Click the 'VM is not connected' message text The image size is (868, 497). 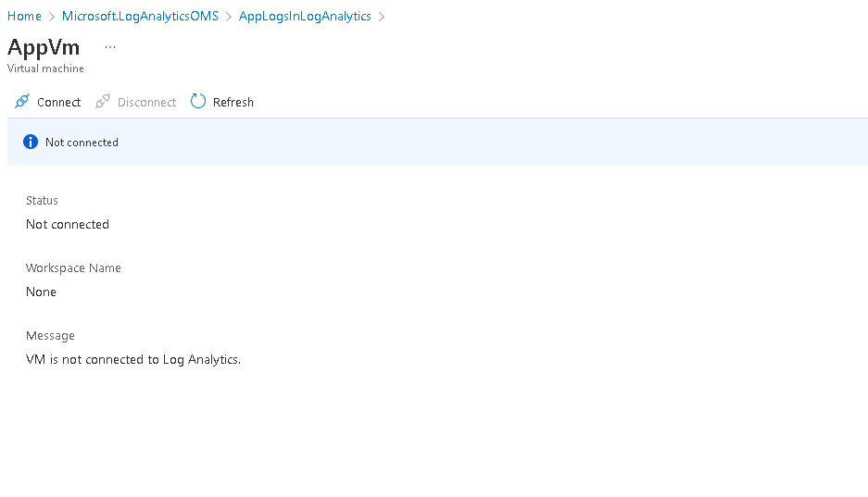(x=133, y=359)
